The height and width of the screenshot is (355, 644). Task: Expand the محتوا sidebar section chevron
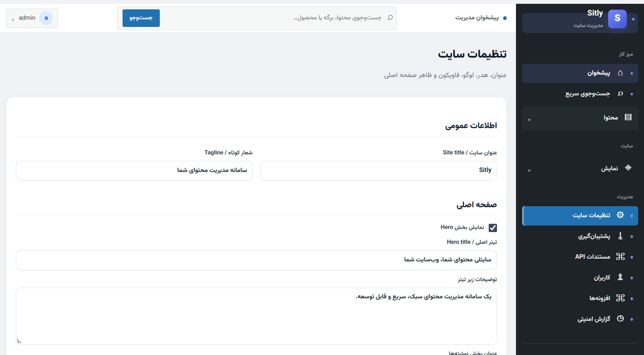coord(529,120)
